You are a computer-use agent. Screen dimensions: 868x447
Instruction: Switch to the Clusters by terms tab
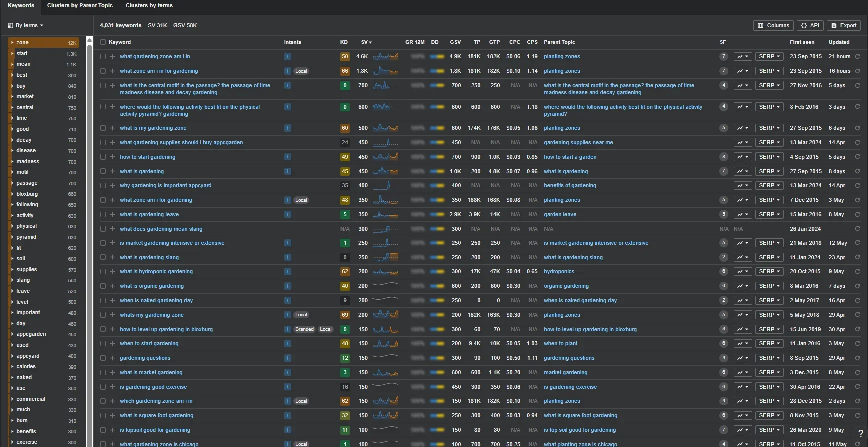click(x=149, y=6)
